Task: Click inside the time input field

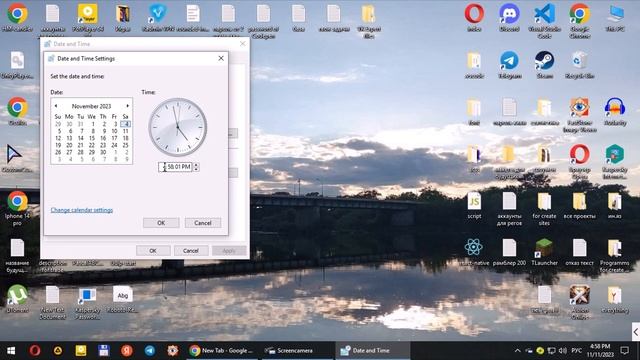Action: pos(176,167)
